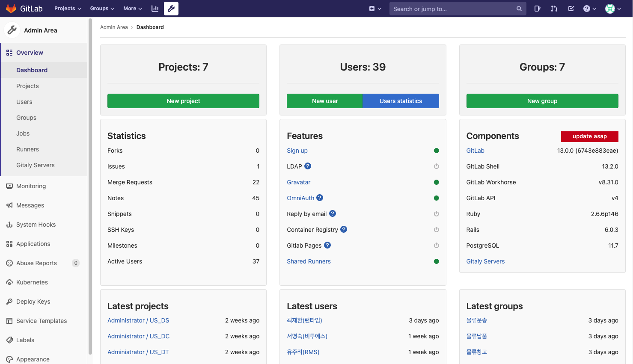Image resolution: width=633 pixels, height=364 pixels.
Task: Click the GitLab fox logo
Action: point(11,9)
